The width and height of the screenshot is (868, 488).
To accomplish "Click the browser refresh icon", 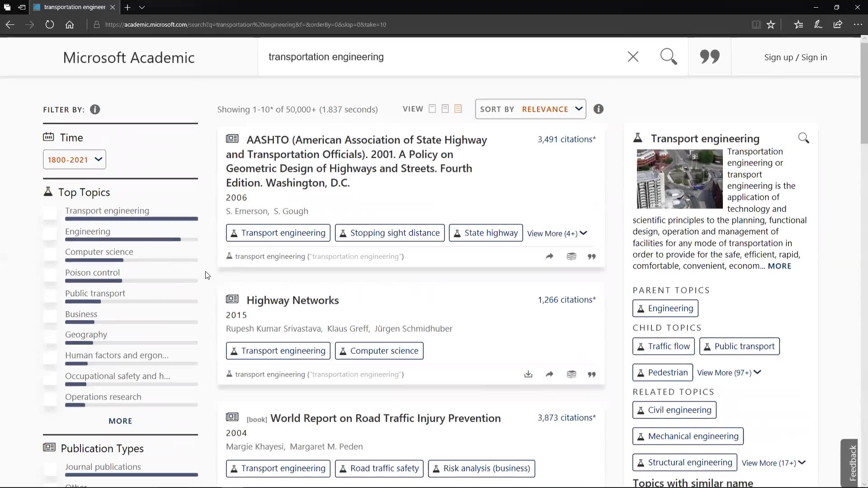I will (50, 24).
